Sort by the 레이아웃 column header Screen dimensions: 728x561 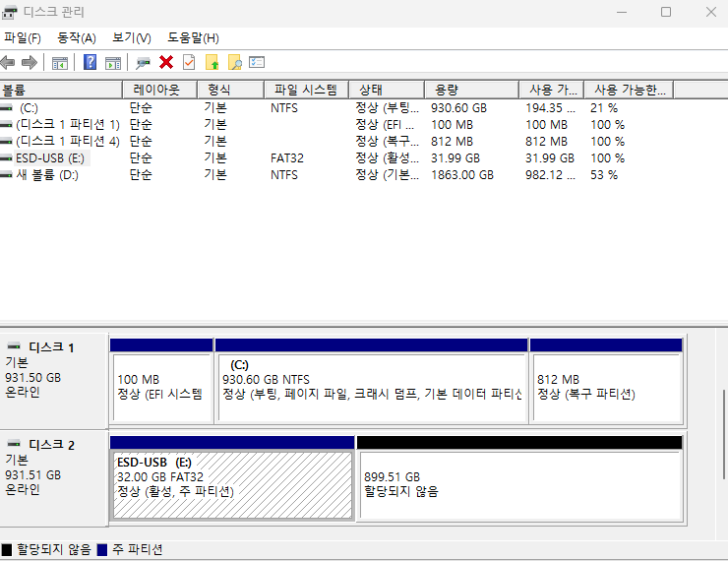[x=160, y=90]
